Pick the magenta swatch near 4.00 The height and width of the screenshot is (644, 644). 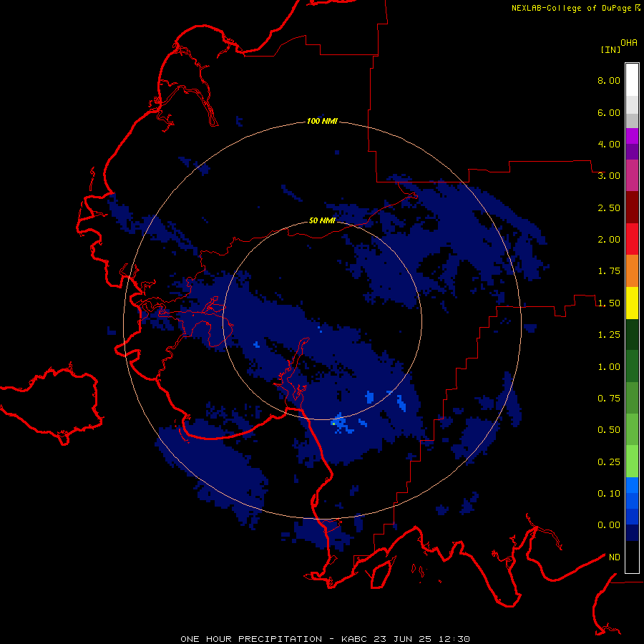click(632, 136)
